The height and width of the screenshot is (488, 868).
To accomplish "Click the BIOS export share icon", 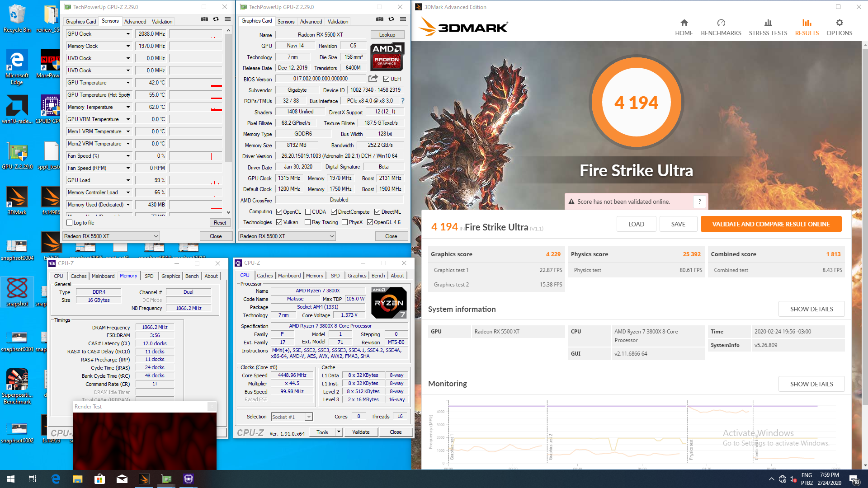I will pyautogui.click(x=373, y=79).
